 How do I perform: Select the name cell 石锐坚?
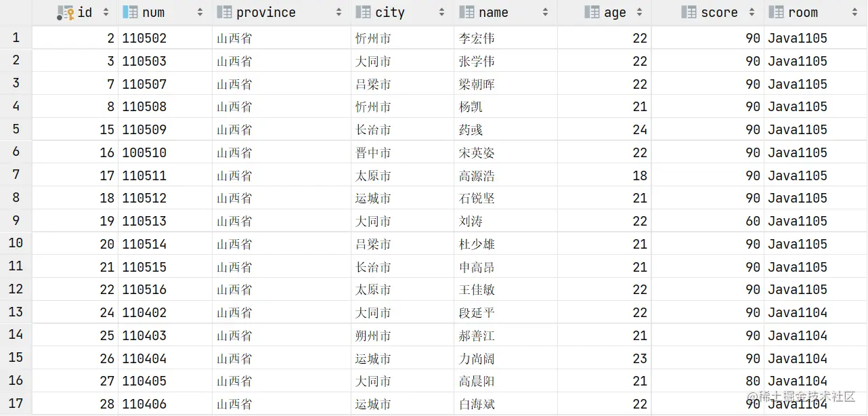[x=477, y=199]
